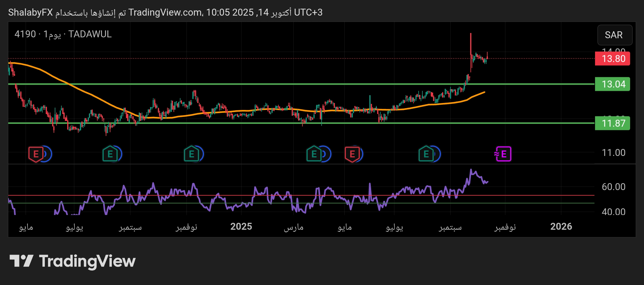The width and height of the screenshot is (644, 285).
Task: Click the ShalabyFX author name in header
Action: [30, 12]
